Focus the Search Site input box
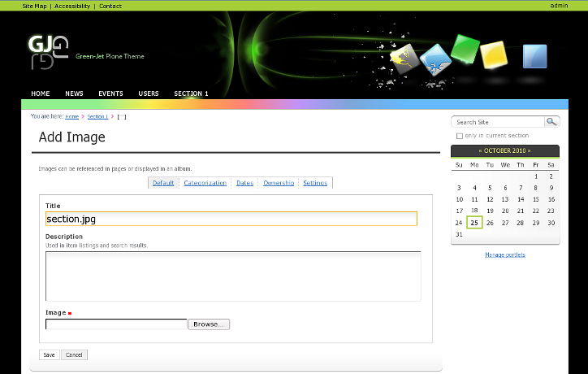Viewport: 588px width, 374px height. tap(498, 122)
